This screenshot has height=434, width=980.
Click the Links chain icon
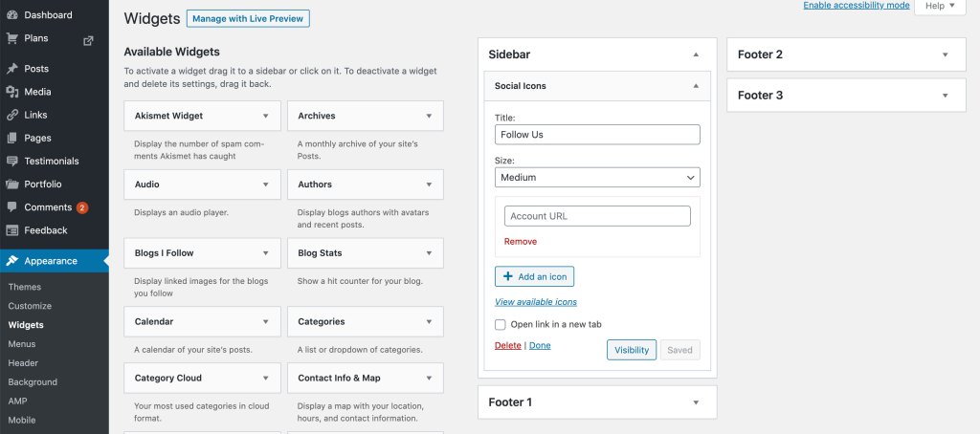point(11,115)
